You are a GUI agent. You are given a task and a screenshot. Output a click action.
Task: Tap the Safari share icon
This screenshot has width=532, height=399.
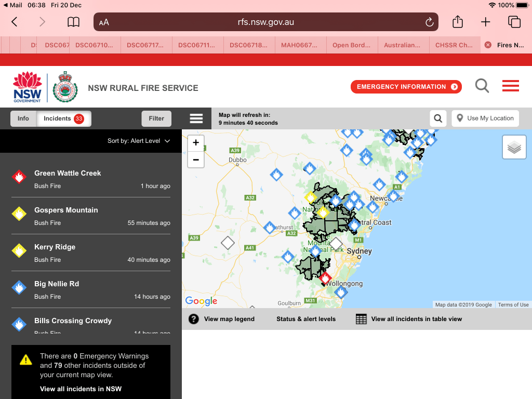click(x=457, y=22)
